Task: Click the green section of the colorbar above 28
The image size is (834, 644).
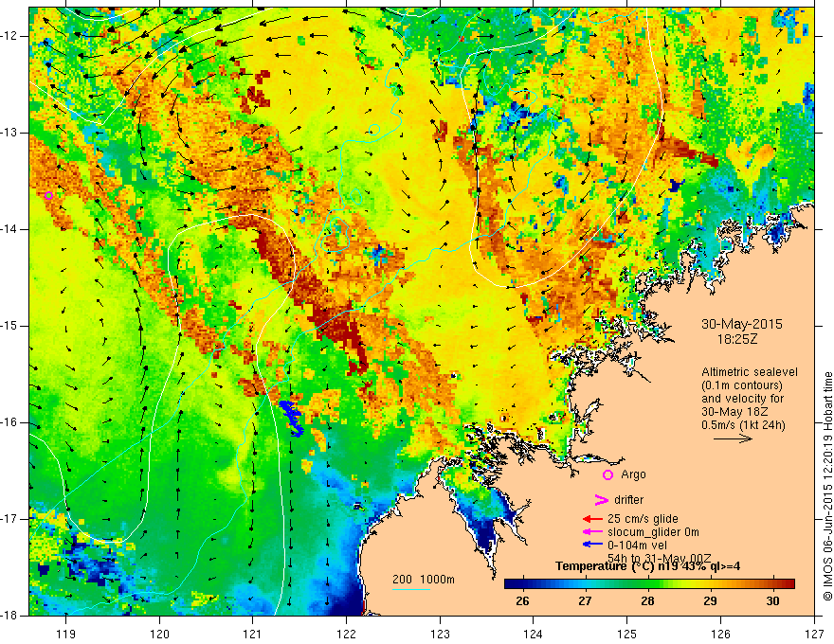Action: (648, 584)
